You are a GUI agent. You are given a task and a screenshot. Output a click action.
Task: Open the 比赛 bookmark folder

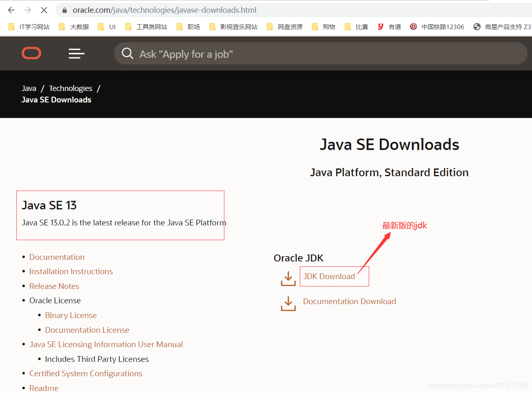(356, 27)
